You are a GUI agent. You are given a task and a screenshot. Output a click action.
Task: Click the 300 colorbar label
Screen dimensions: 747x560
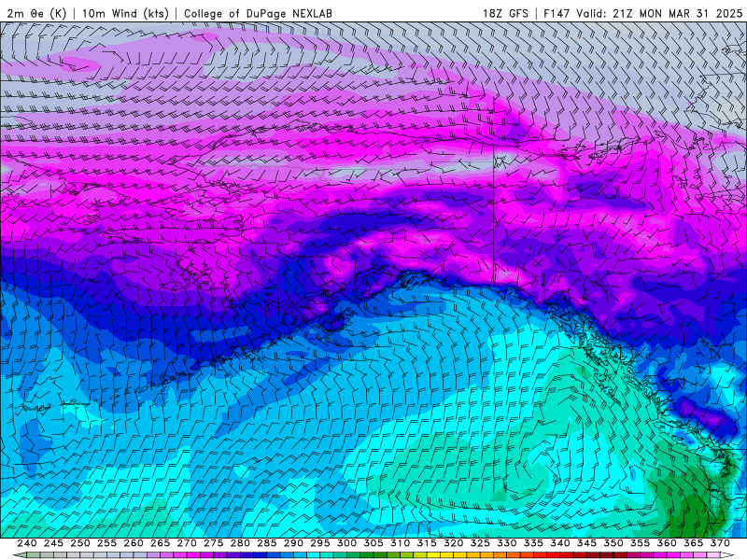point(346,543)
